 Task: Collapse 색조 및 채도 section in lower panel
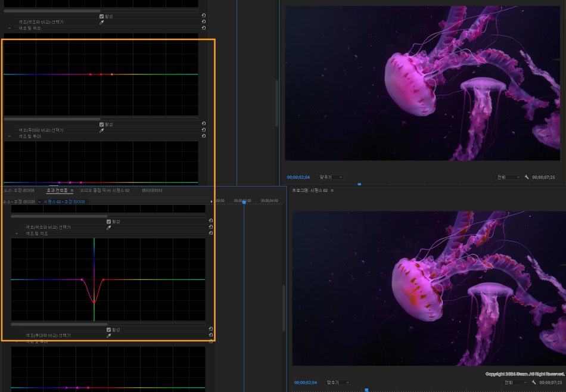coord(17,234)
